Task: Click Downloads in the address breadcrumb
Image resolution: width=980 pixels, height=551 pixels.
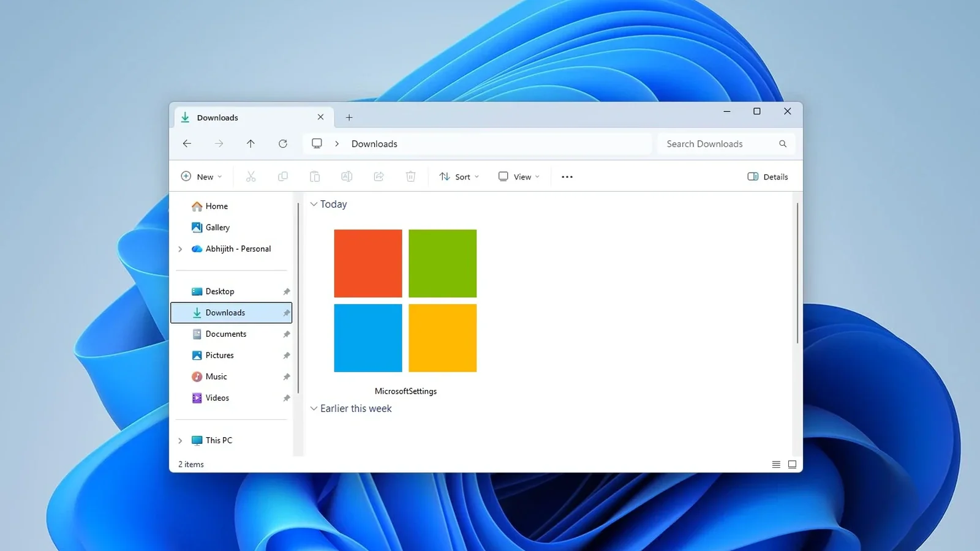Action: pyautogui.click(x=374, y=144)
